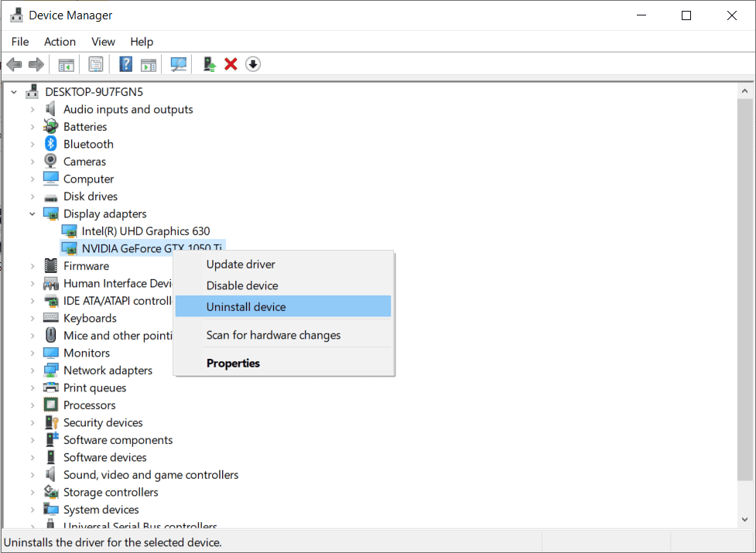756x553 pixels.
Task: Expand the Monitors category arrow
Action: click(x=32, y=353)
